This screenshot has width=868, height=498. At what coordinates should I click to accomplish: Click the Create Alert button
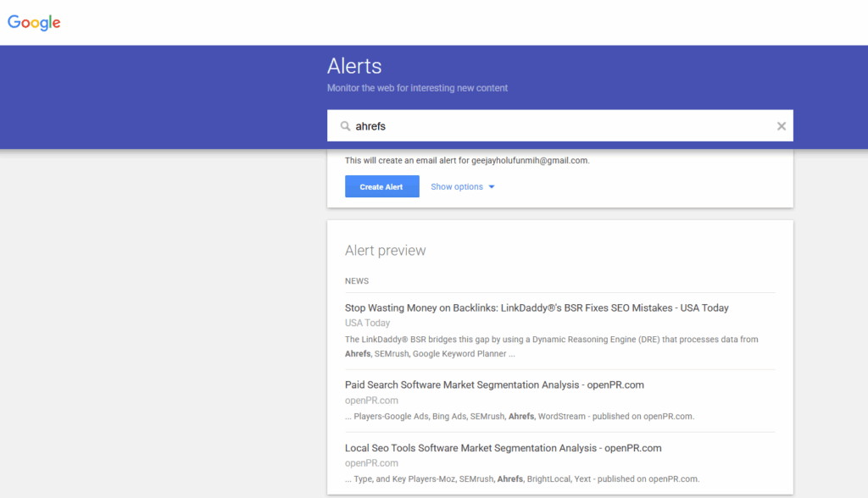[382, 186]
